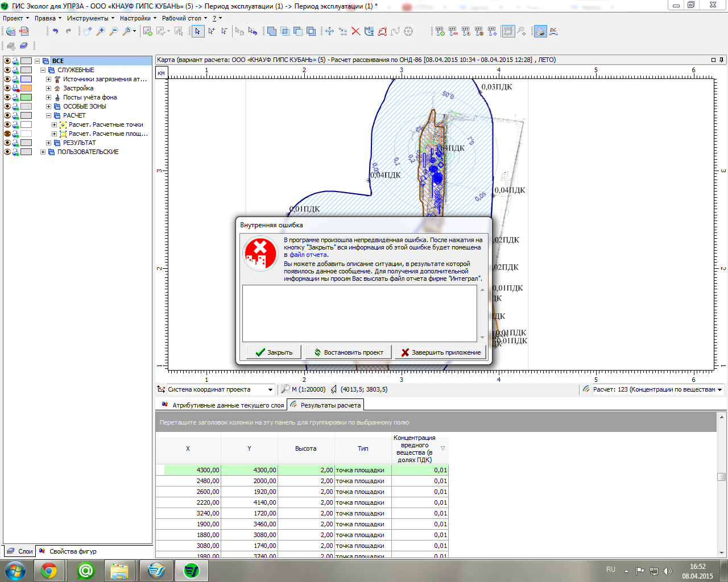Activate the arrow selection pointer tool

pos(197,31)
